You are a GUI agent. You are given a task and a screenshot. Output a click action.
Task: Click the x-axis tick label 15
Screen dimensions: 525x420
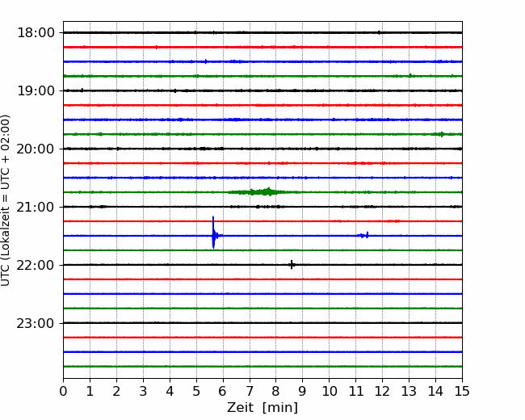462,391
